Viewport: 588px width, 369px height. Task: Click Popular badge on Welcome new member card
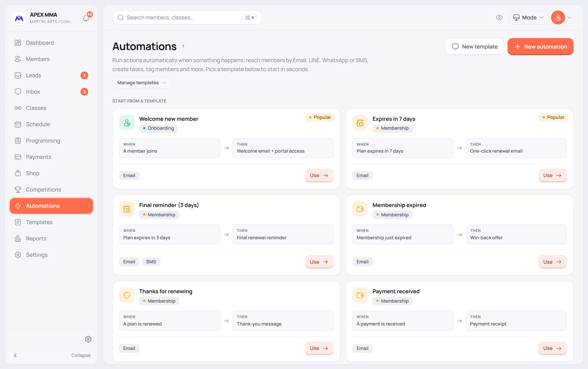pyautogui.click(x=320, y=117)
